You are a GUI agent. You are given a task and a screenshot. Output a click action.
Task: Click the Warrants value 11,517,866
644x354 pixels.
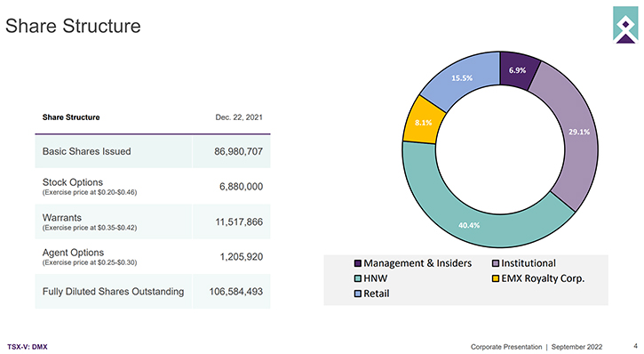pyautogui.click(x=239, y=222)
